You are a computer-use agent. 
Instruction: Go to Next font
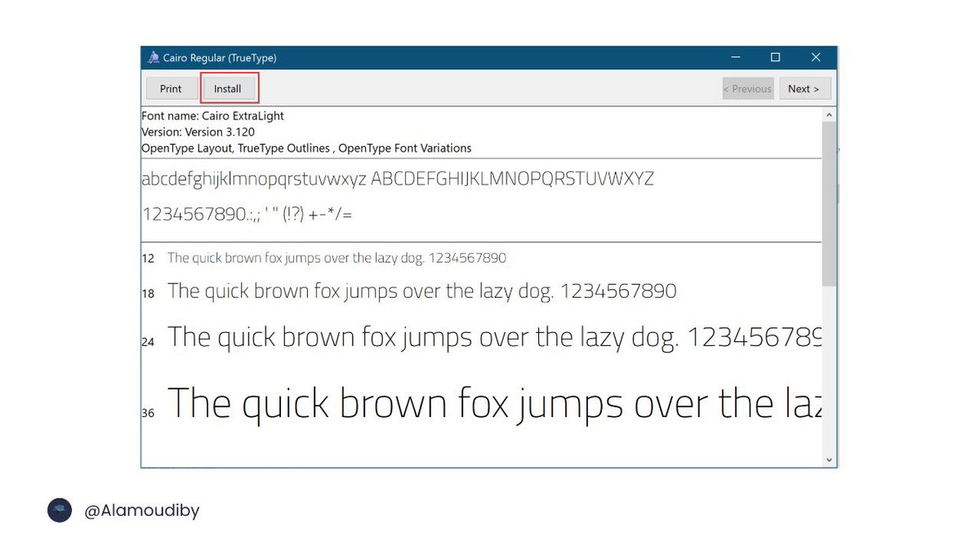click(x=804, y=88)
